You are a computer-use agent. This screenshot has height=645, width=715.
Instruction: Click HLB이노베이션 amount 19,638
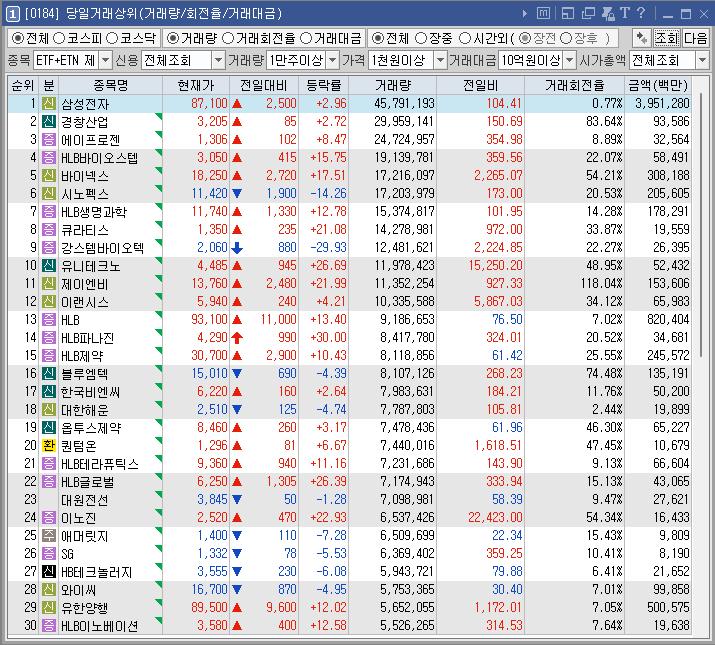[x=671, y=625]
